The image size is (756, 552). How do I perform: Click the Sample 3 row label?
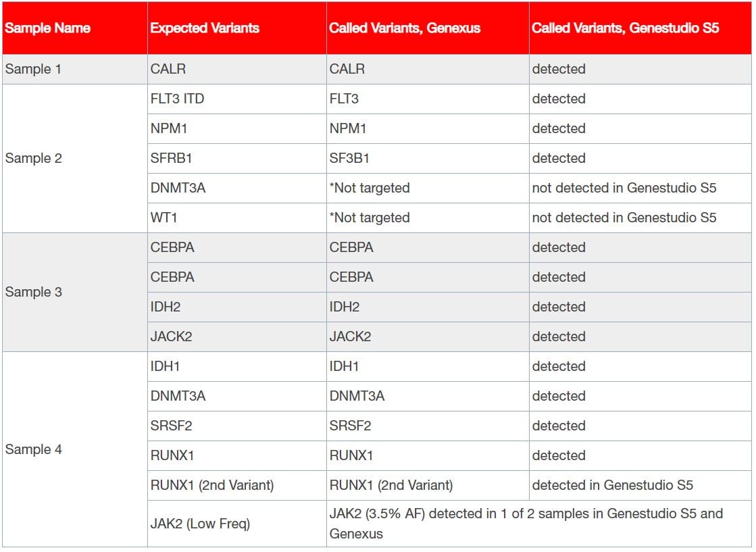(33, 292)
